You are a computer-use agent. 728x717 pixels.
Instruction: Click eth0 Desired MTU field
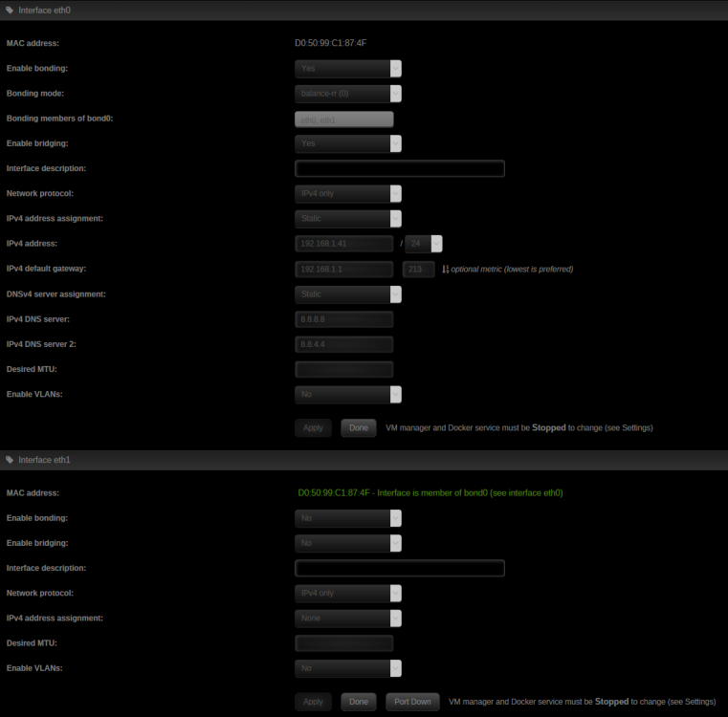(344, 369)
